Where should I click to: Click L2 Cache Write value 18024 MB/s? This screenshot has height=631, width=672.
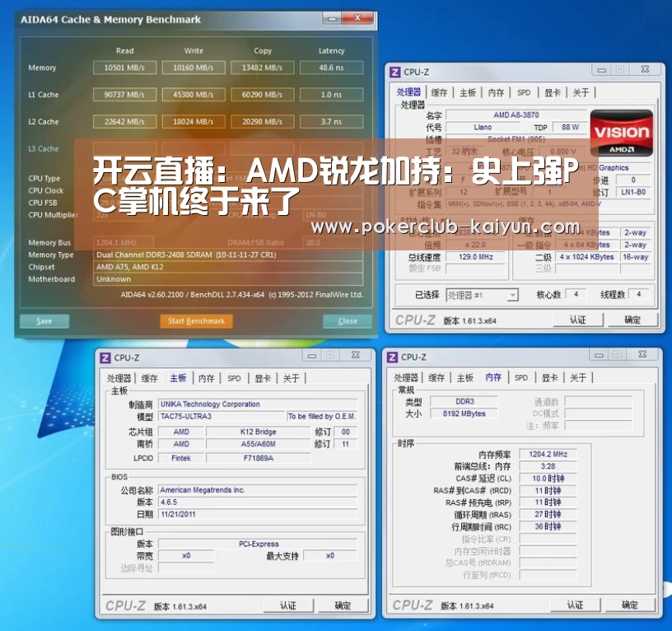pos(194,122)
